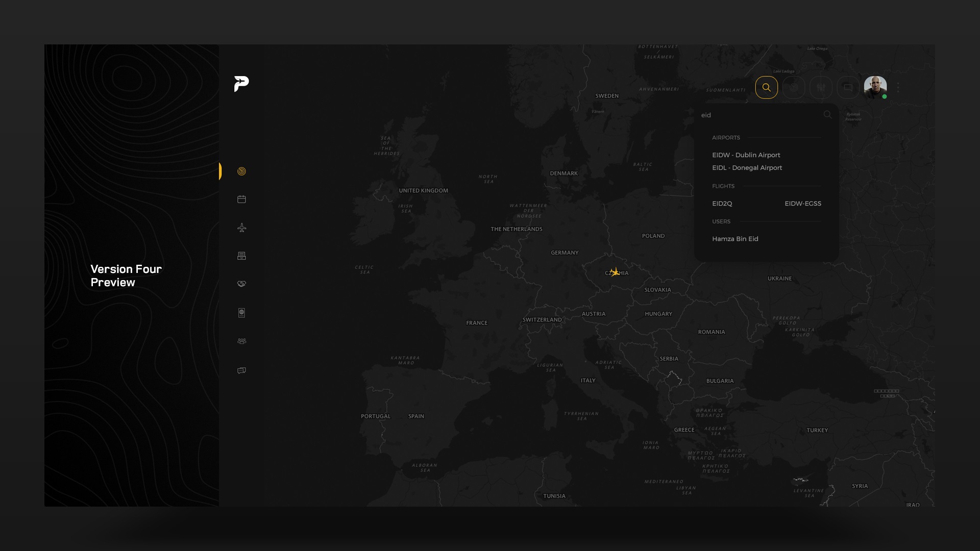This screenshot has width=980, height=551.
Task: Open the passport sidebar icon
Action: (241, 313)
